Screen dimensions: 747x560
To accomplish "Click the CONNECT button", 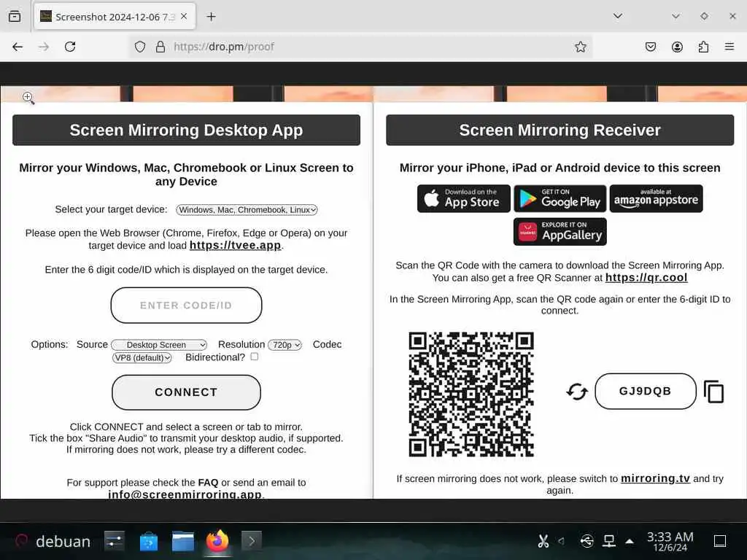I will [186, 392].
